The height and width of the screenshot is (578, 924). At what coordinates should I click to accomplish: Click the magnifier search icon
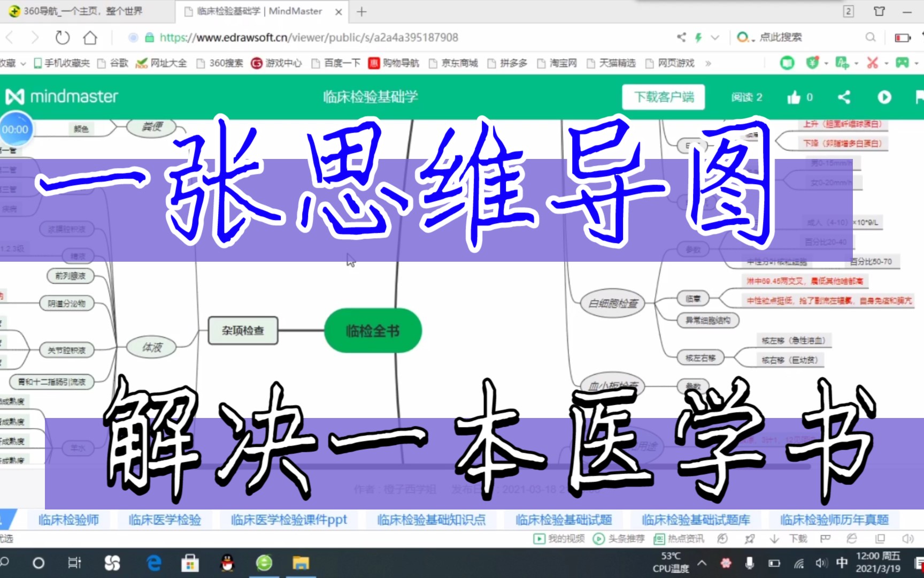point(871,37)
